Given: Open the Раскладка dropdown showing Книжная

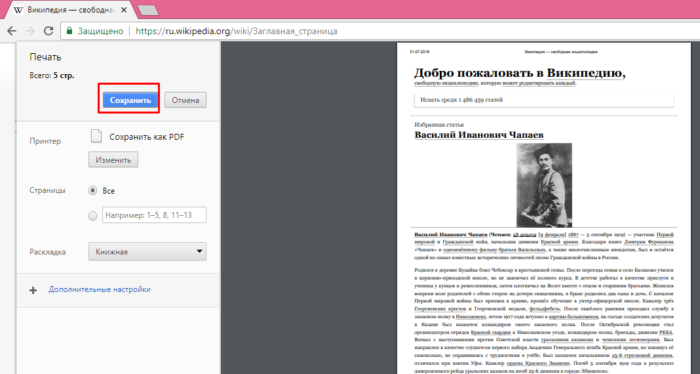Looking at the screenshot, I should (147, 252).
